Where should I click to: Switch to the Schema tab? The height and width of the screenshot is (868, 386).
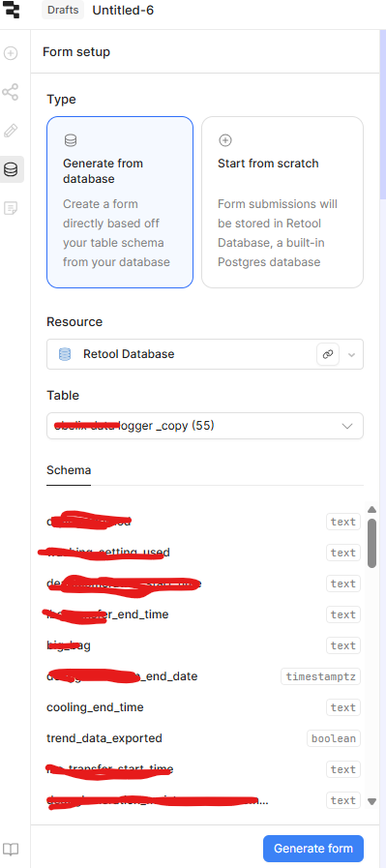[69, 470]
